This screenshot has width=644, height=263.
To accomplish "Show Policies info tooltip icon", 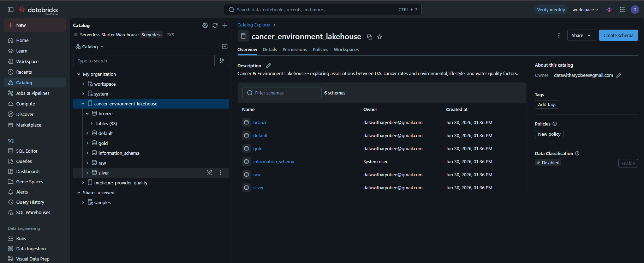I will point(555,124).
